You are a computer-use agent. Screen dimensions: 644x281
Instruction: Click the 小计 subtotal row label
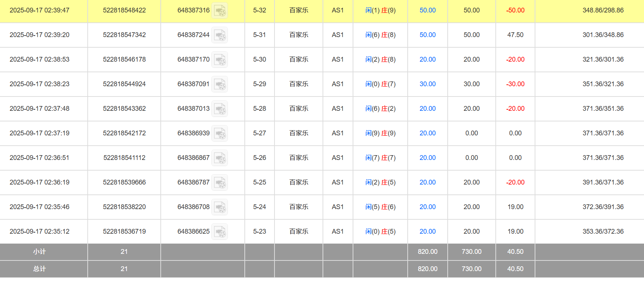40,252
